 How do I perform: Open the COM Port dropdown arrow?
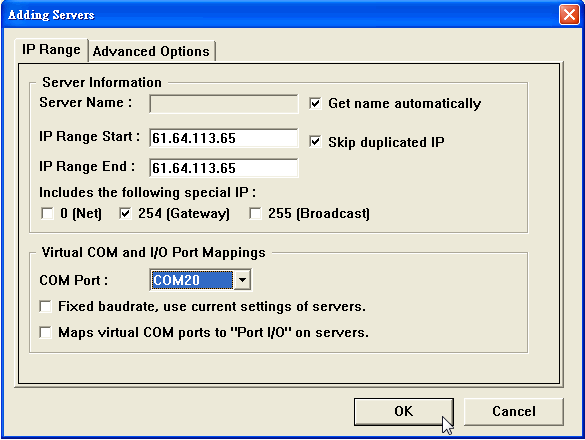click(243, 280)
